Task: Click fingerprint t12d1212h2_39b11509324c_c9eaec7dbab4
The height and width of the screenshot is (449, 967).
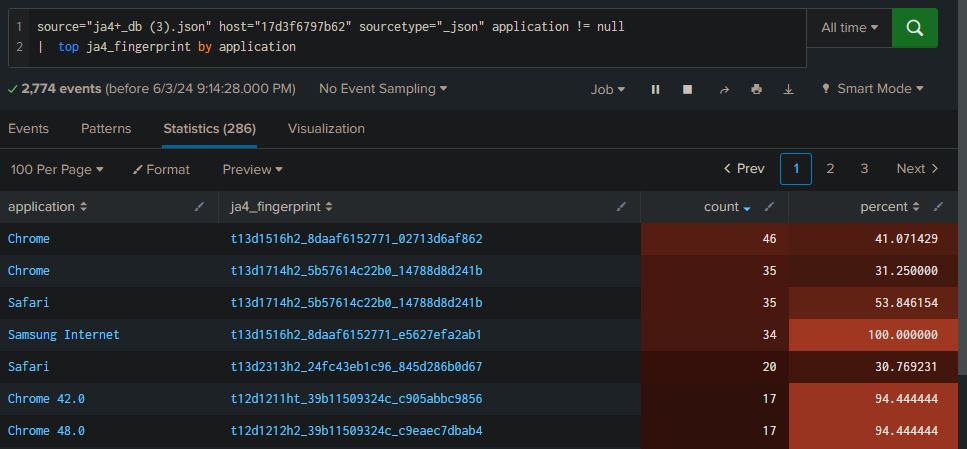Action: click(x=356, y=430)
